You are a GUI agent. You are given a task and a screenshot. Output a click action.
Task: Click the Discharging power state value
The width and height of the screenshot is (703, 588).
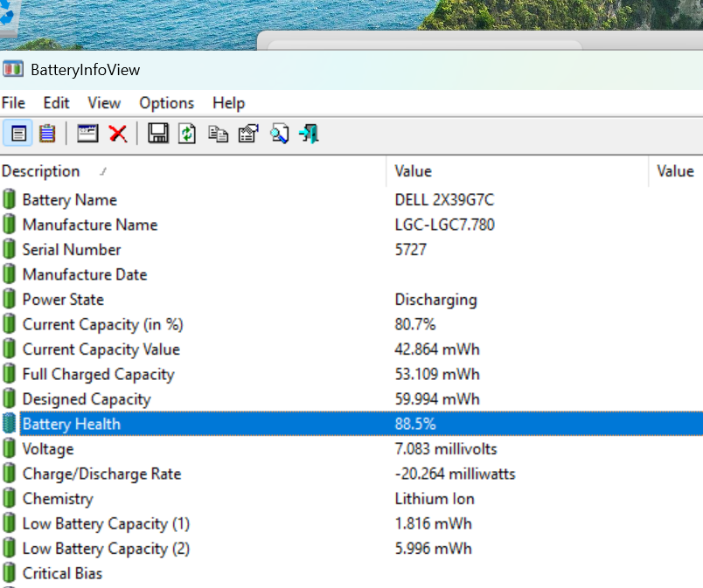pyautogui.click(x=435, y=300)
